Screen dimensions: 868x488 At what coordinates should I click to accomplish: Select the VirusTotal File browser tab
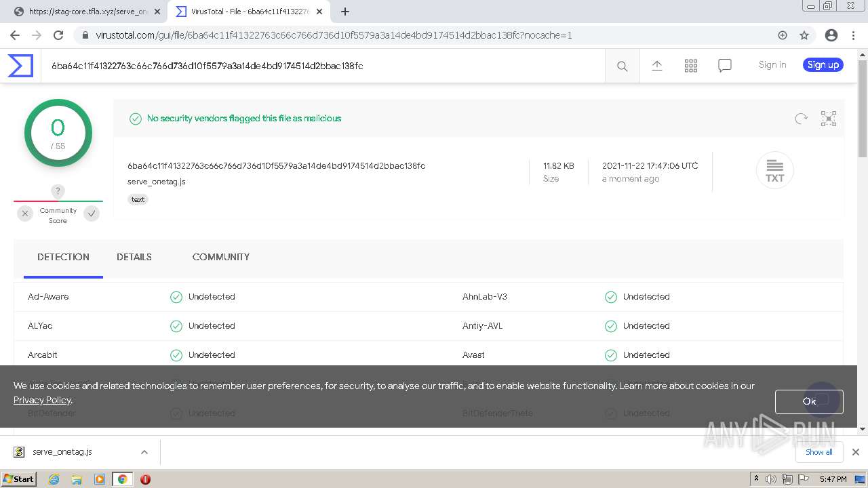click(248, 12)
